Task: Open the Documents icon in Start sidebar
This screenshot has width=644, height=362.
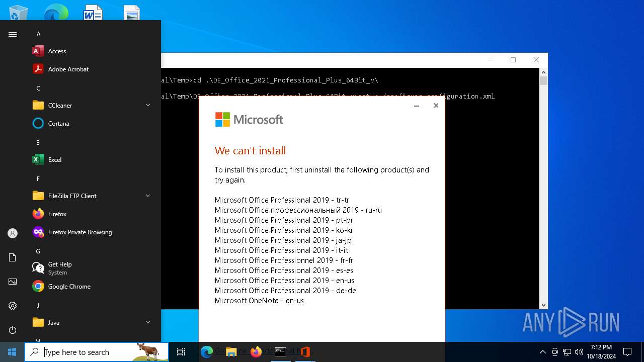Action: pyautogui.click(x=13, y=257)
